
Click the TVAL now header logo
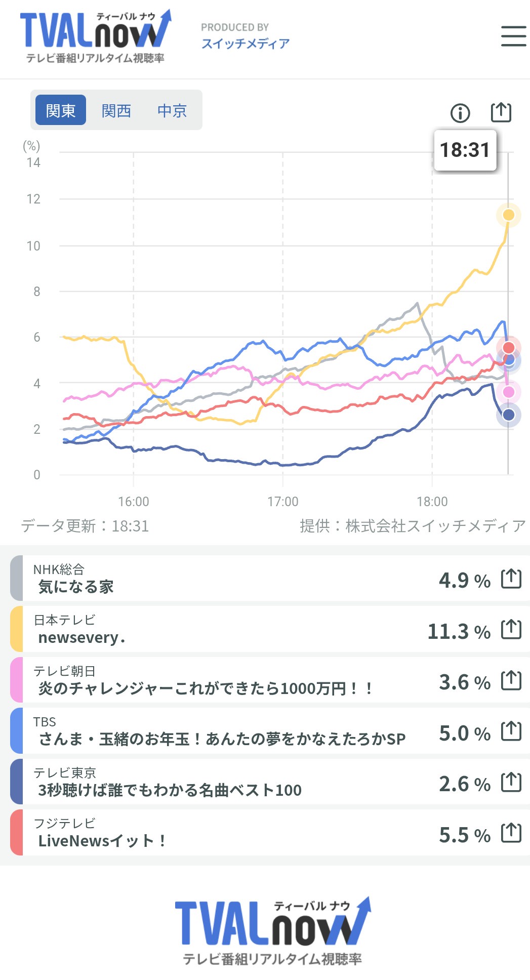[95, 36]
